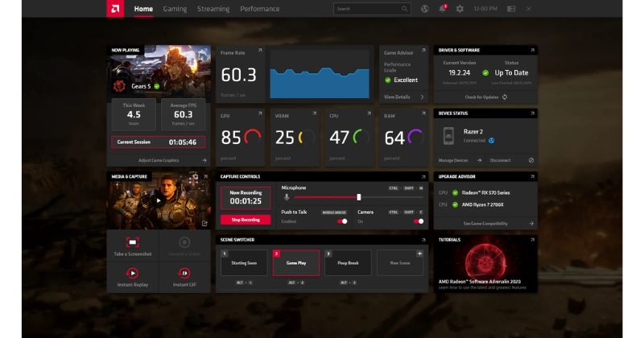The width and height of the screenshot is (644, 338).
Task: Click the Disconnect circle icon
Action: coord(531,160)
